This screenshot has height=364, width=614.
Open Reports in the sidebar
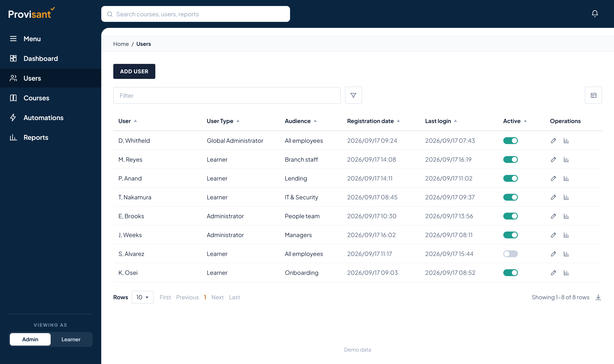(x=51, y=137)
